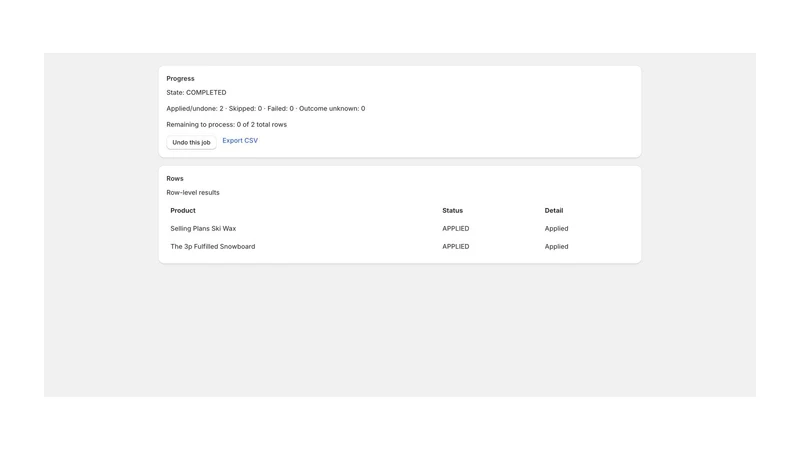
Task: Click the Outcome unknown: 0 counter
Action: tap(332, 109)
